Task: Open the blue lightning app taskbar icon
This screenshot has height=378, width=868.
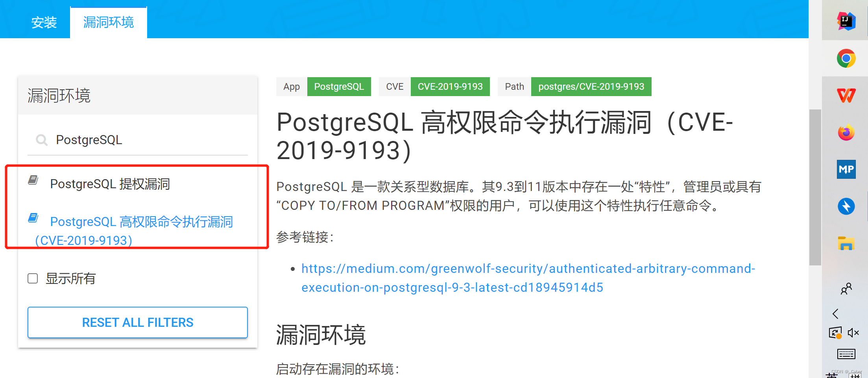Action: tap(846, 206)
